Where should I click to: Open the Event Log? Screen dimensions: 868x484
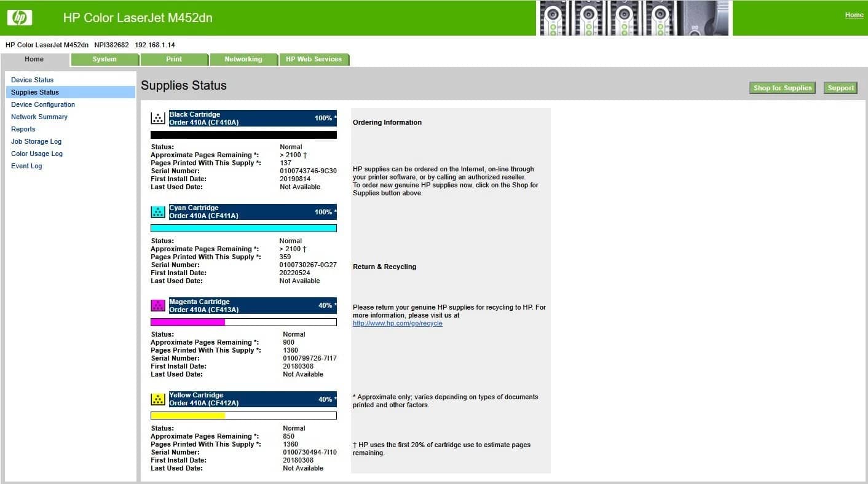26,166
